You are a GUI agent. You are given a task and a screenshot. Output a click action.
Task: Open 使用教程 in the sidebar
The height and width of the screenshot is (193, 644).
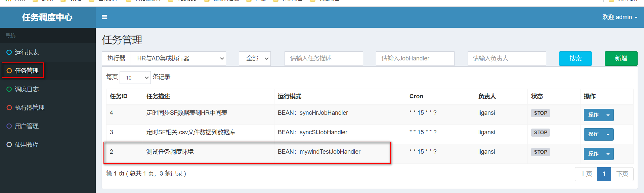(48, 145)
